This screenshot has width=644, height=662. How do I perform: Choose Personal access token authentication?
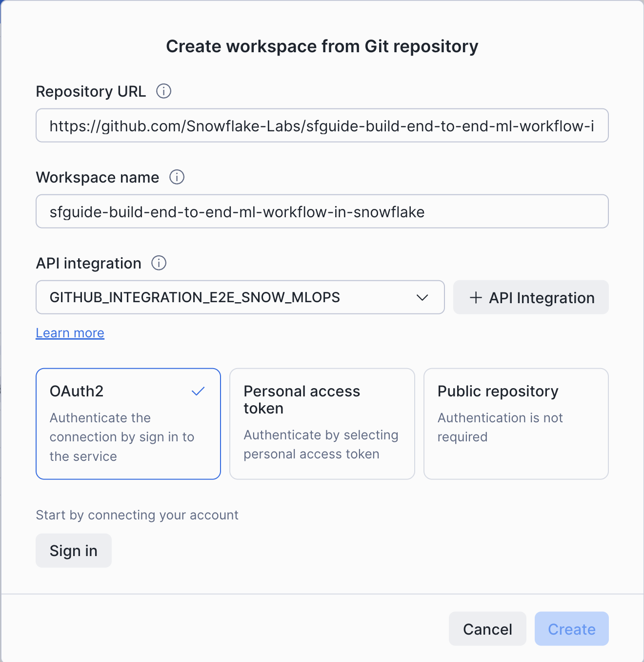tap(322, 424)
